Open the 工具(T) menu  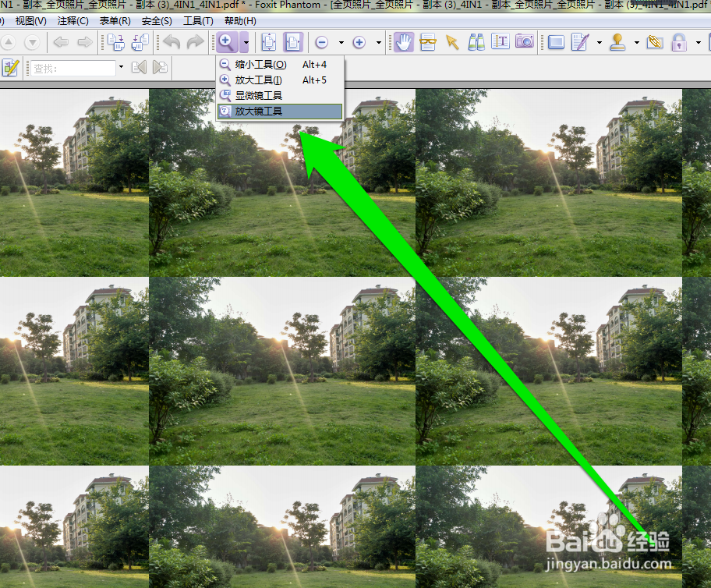coord(198,21)
